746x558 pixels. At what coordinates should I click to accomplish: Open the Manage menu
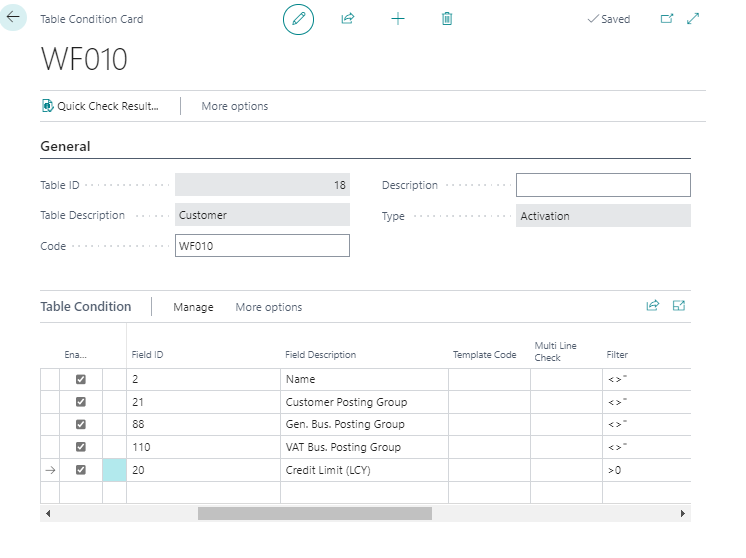coord(193,307)
